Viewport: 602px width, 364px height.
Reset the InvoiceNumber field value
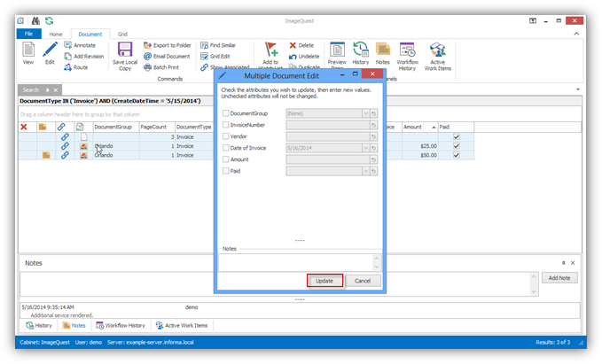click(373, 125)
